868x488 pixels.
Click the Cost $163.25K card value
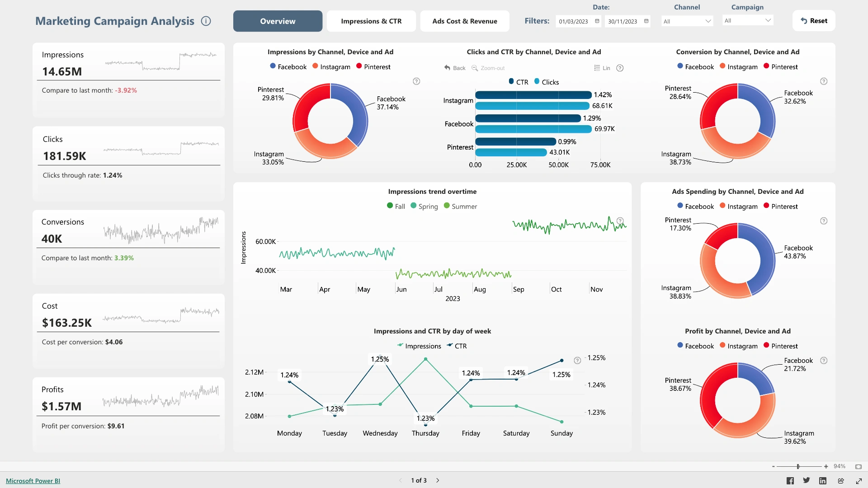click(67, 323)
